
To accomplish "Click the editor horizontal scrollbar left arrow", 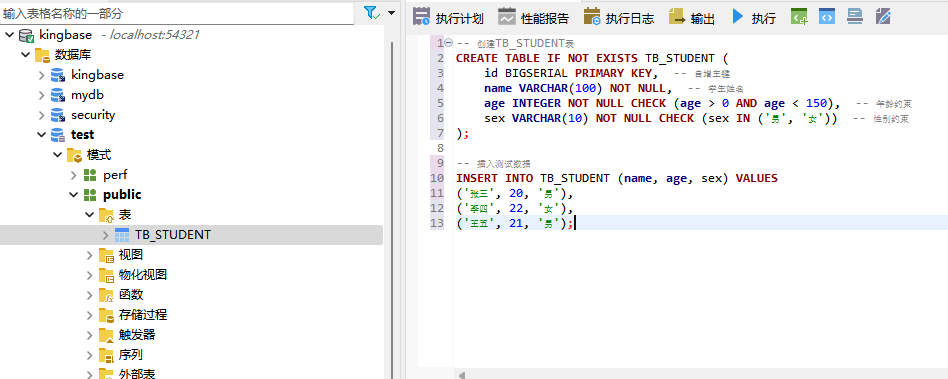I will [462, 375].
